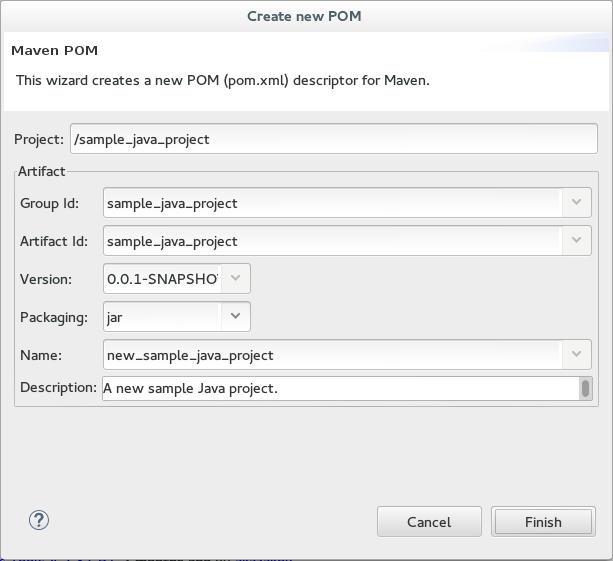Click the Cancel button
Screen dimensions: 613x561
pyautogui.click(x=429, y=522)
